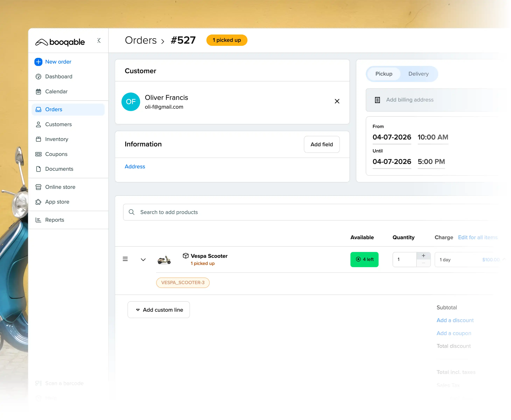Open Calendar from the sidebar
This screenshot has width=511, height=420.
(x=56, y=92)
